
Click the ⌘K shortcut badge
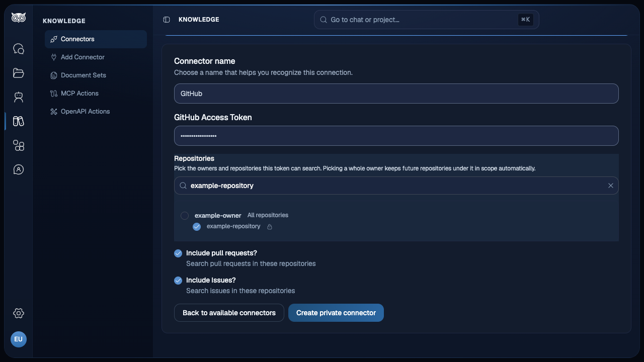point(525,20)
